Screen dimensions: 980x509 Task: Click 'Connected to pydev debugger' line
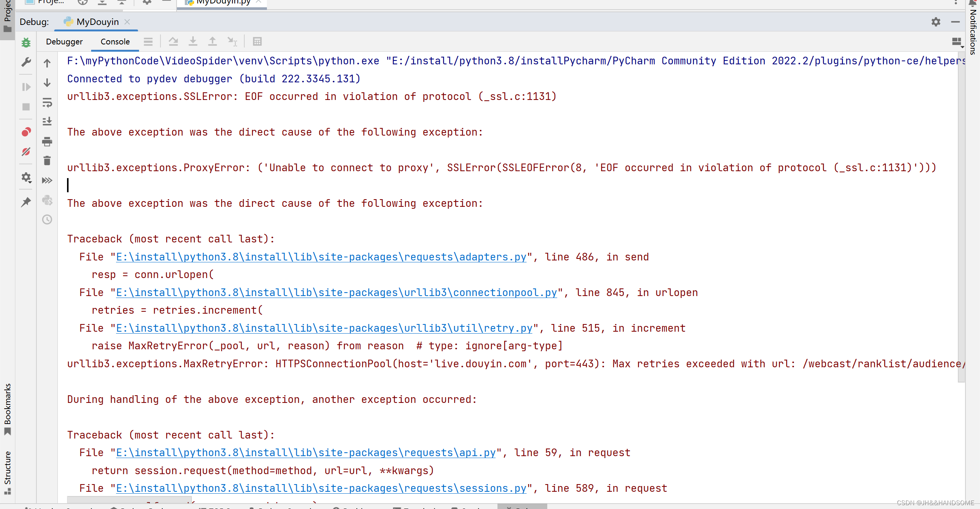214,79
